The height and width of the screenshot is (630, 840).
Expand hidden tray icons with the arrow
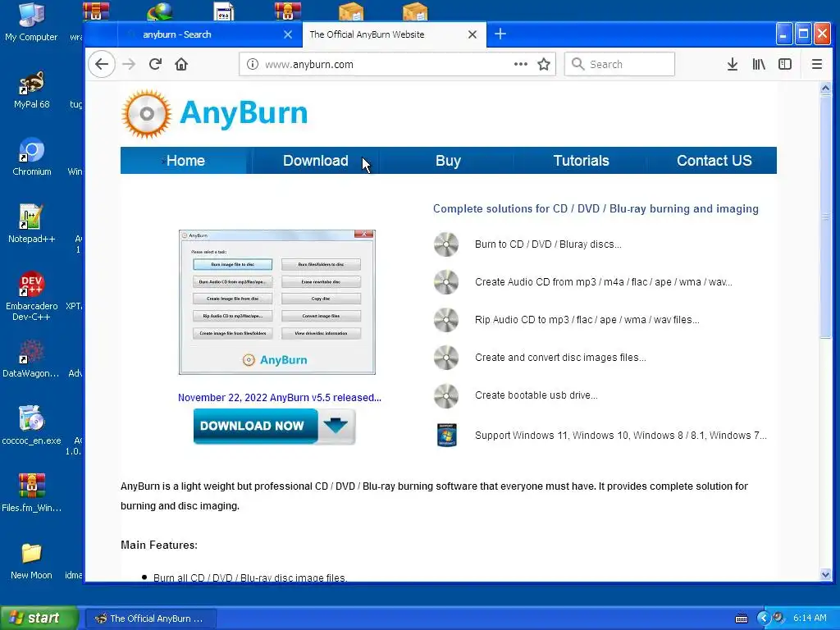click(764, 619)
